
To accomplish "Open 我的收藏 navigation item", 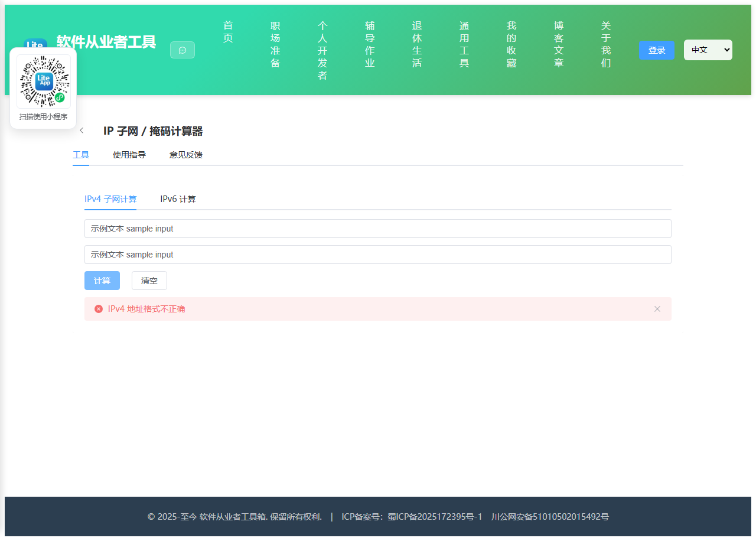I will click(x=511, y=45).
